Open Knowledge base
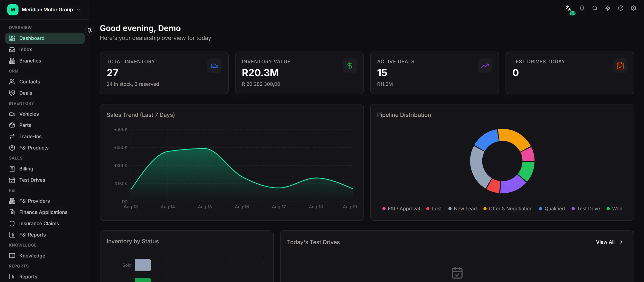 click(x=45, y=256)
